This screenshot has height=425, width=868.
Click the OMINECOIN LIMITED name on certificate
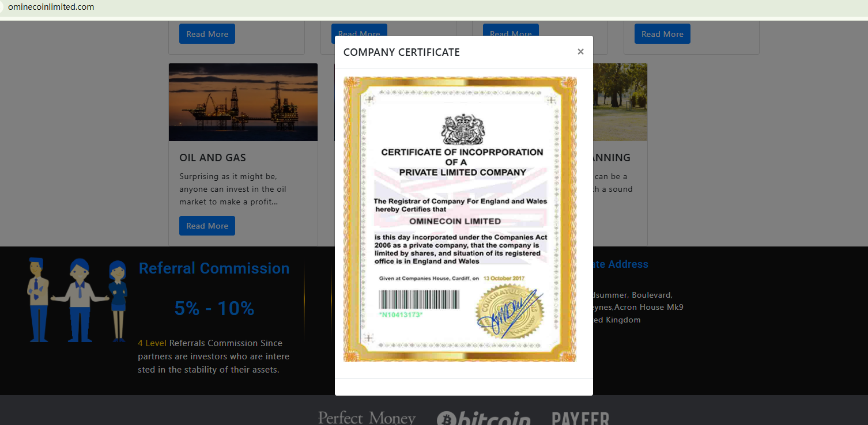(455, 221)
